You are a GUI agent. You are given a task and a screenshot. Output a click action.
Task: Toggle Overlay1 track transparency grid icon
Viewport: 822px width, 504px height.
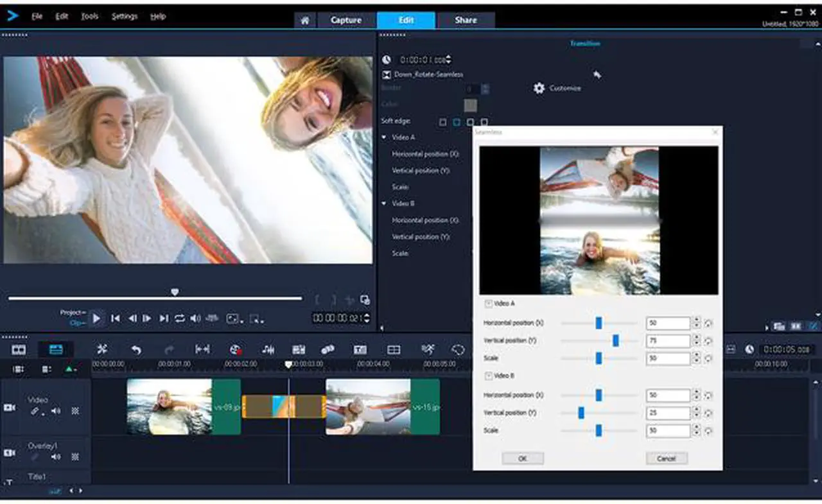(x=75, y=456)
